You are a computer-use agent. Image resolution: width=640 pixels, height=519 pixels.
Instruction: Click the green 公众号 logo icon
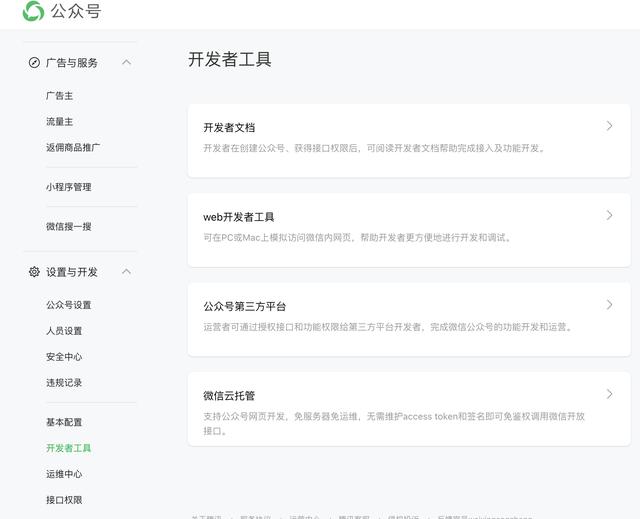[x=33, y=11]
